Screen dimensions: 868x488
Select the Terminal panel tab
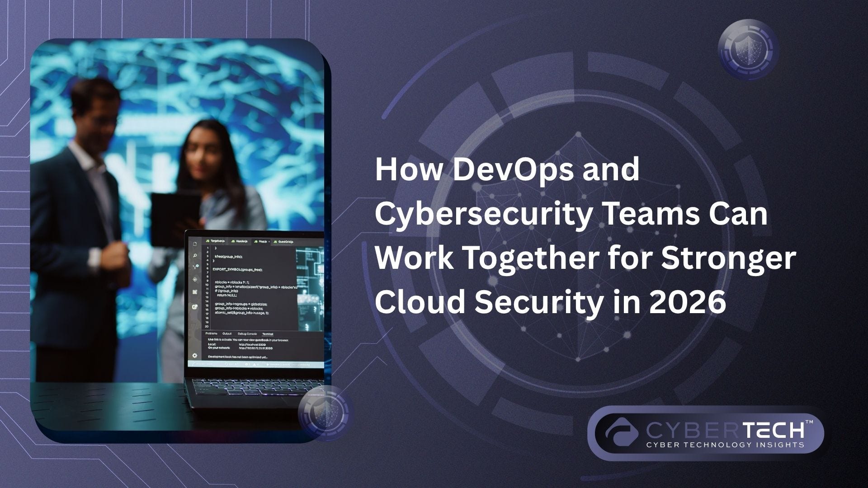click(x=268, y=334)
